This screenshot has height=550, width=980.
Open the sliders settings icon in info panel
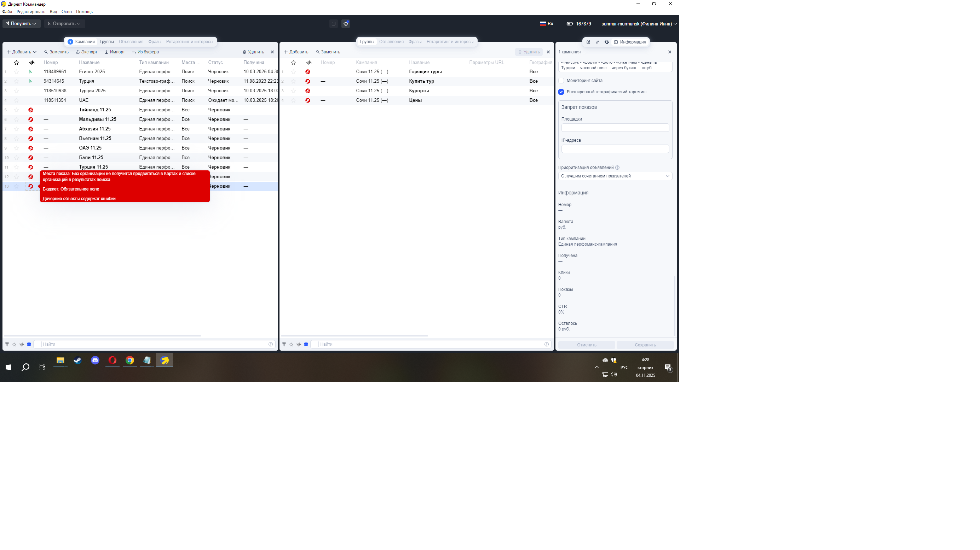(597, 42)
